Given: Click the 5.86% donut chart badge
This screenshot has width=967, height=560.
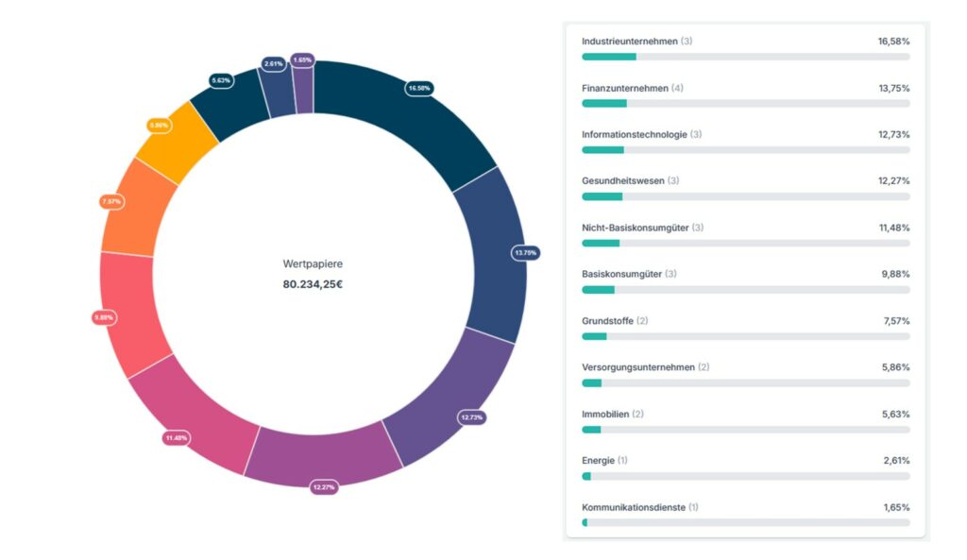Looking at the screenshot, I should [159, 126].
